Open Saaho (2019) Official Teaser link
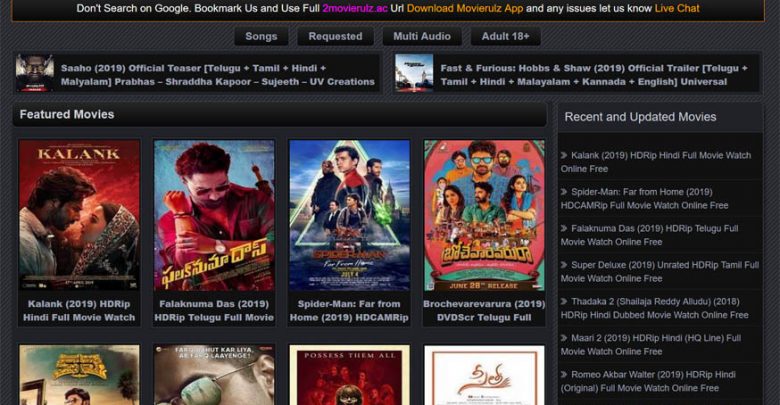The width and height of the screenshot is (780, 405). pyautogui.click(x=218, y=75)
